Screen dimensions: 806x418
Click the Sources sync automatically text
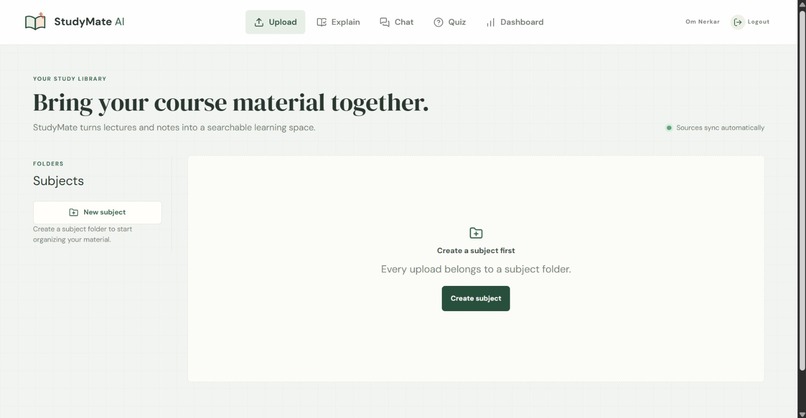point(720,128)
